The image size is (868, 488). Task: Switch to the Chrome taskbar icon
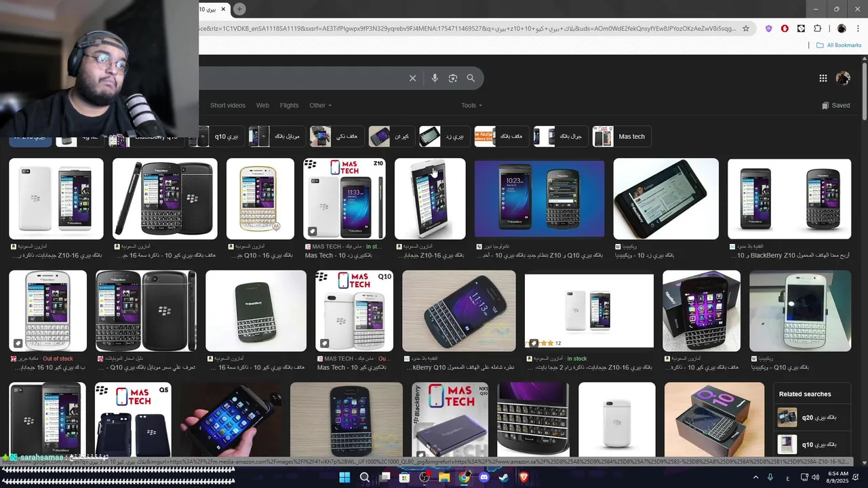pos(465,477)
